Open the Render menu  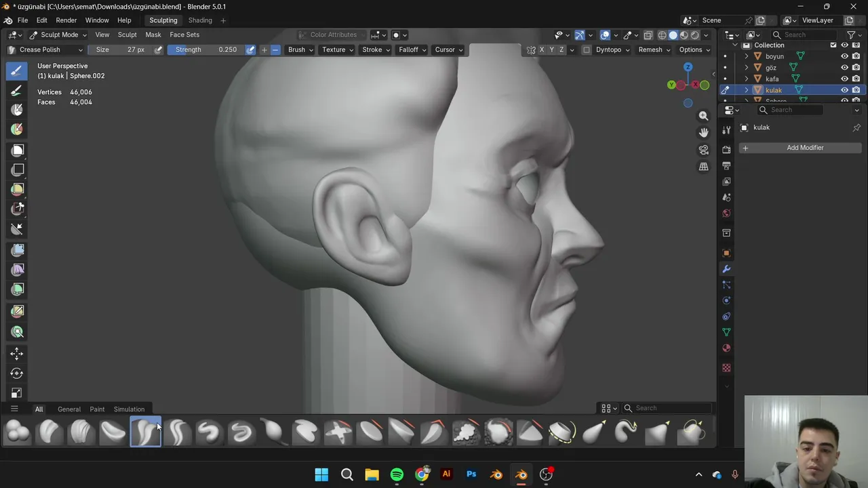(66, 20)
